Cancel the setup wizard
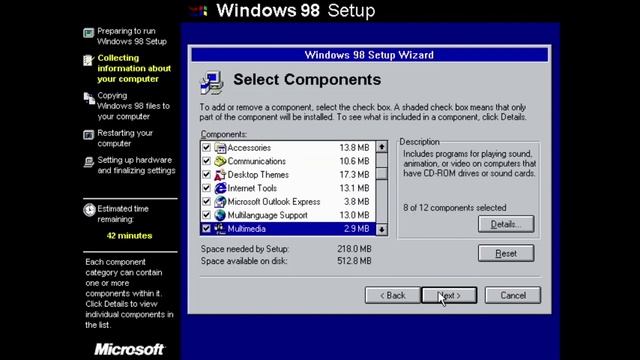The height and width of the screenshot is (360, 640). (x=513, y=295)
